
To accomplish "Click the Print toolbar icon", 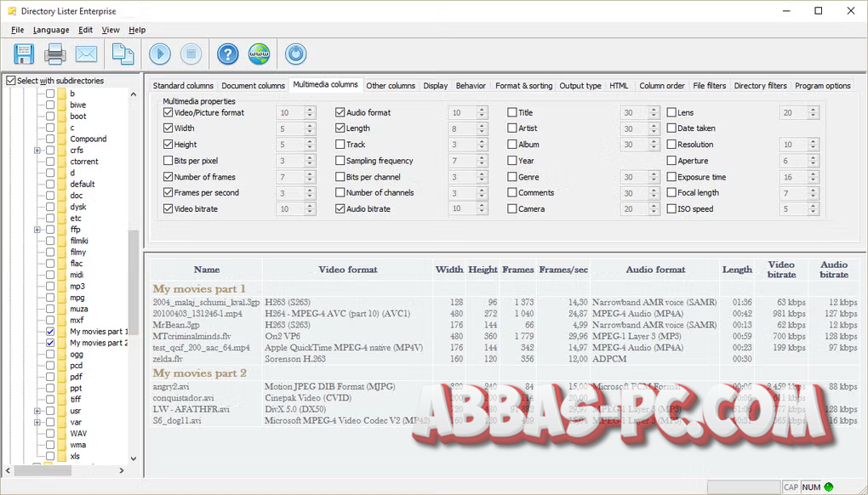I will (54, 54).
